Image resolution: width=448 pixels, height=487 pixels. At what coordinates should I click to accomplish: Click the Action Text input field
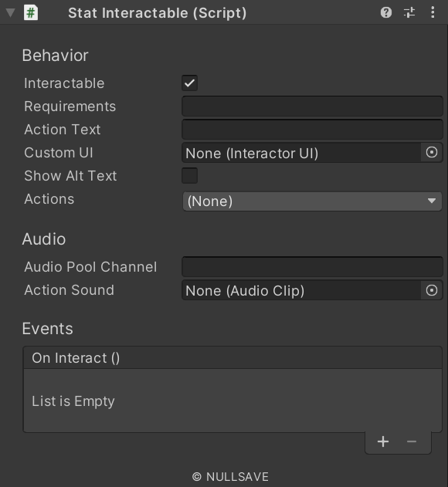pyautogui.click(x=312, y=129)
